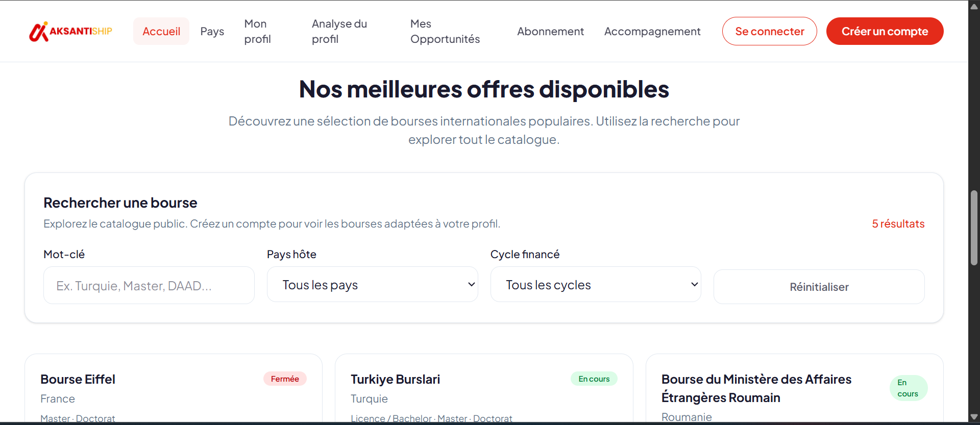Image resolution: width=980 pixels, height=425 pixels.
Task: Open the Accueil nav item
Action: pyautogui.click(x=161, y=31)
